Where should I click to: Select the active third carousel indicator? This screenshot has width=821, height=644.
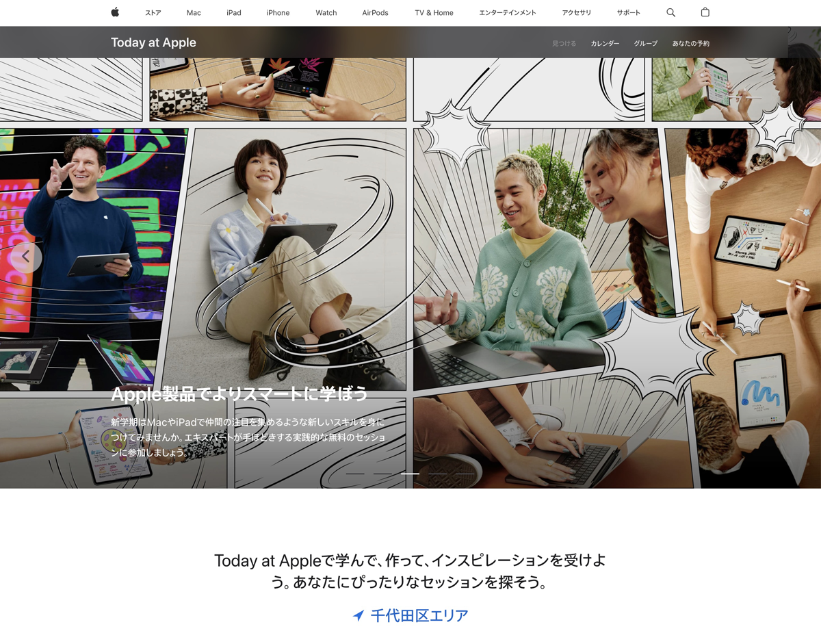[410, 474]
